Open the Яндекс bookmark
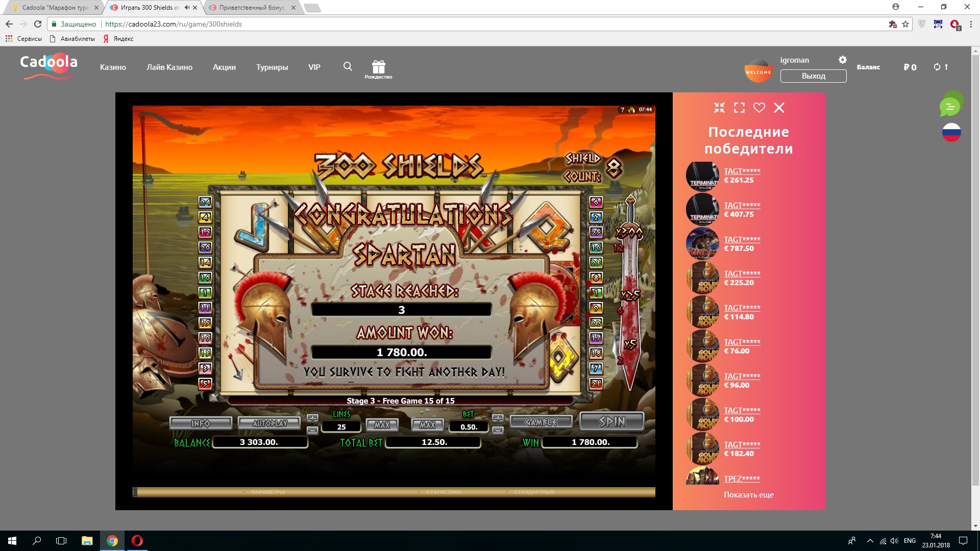Viewport: 980px width, 551px height. pyautogui.click(x=118, y=39)
